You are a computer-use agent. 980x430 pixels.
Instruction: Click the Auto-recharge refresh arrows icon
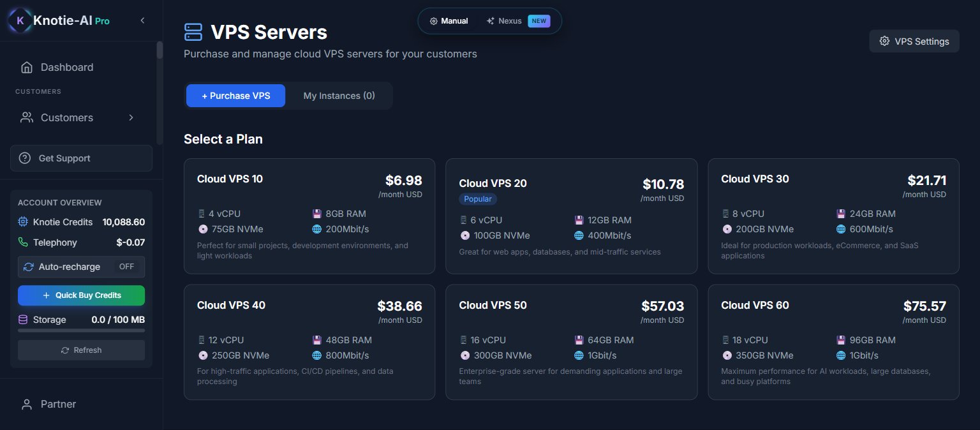pyautogui.click(x=29, y=267)
